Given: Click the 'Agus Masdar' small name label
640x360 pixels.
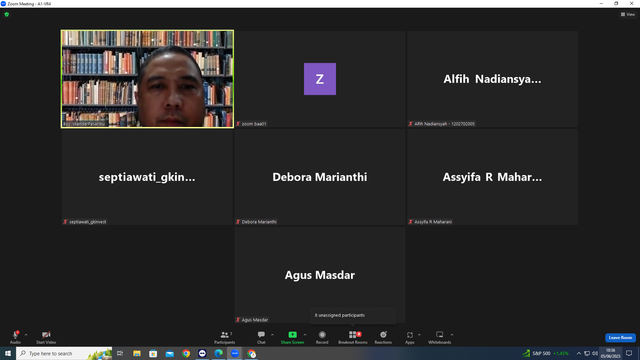Looking at the screenshot, I should 255,320.
